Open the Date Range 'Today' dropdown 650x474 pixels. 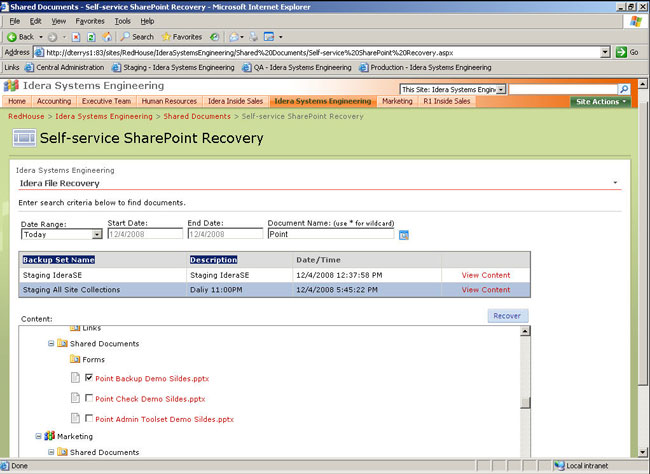61,234
